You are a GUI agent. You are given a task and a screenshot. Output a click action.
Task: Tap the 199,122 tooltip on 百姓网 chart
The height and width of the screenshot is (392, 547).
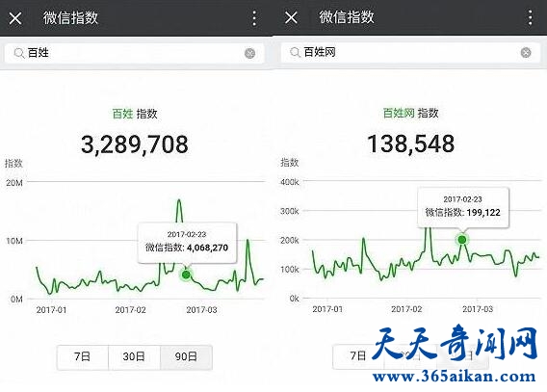click(x=463, y=207)
